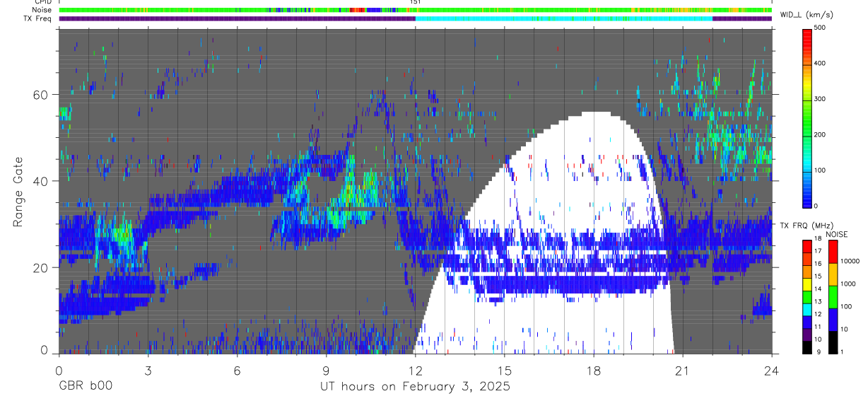This screenshot has height=401, width=868.
Task: Pick the cyan swatch on TX FRQ legend
Action: point(807,309)
